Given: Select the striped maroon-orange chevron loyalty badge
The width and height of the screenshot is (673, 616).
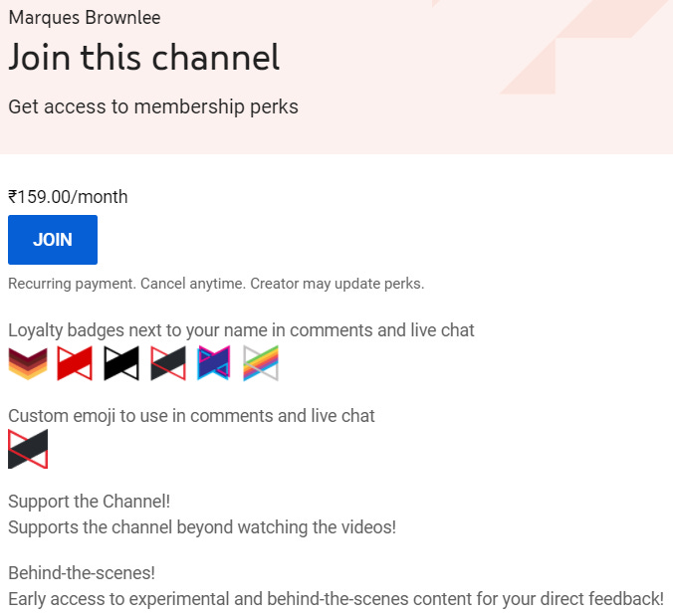Looking at the screenshot, I should tap(28, 364).
